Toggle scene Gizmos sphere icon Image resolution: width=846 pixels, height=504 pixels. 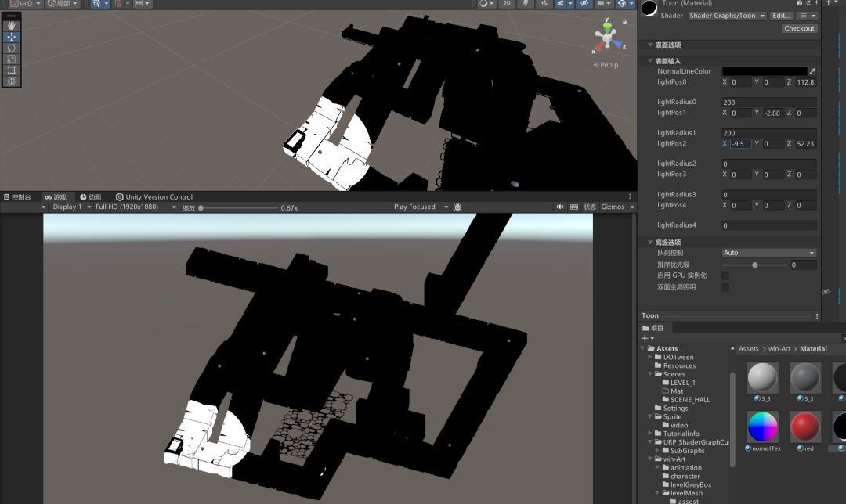(x=621, y=3)
